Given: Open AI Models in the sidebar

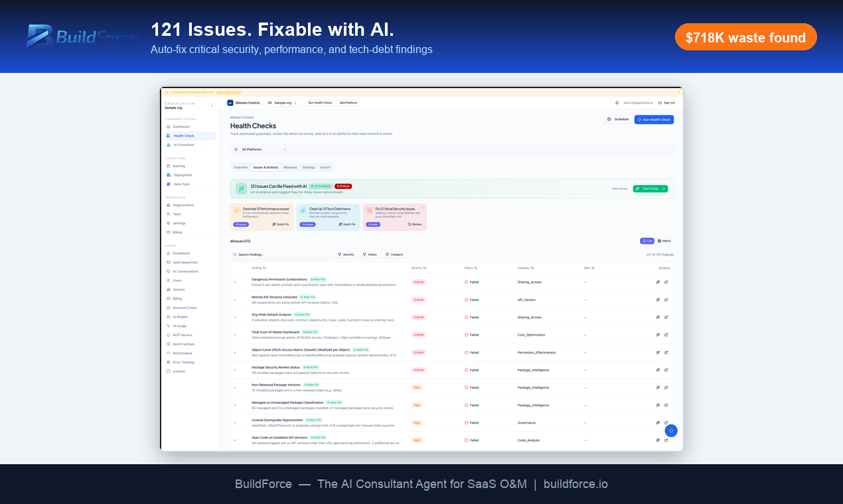Looking at the screenshot, I should (181, 317).
